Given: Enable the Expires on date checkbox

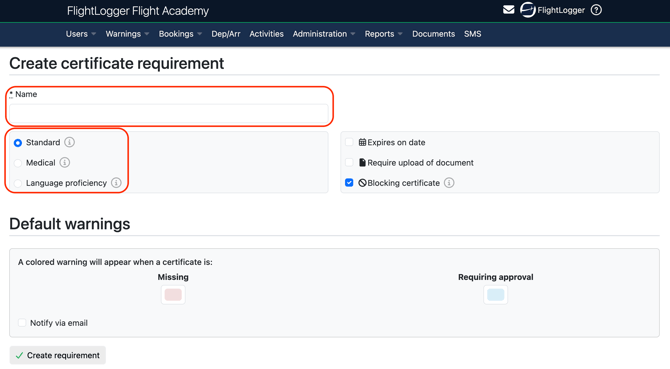Looking at the screenshot, I should click(349, 142).
